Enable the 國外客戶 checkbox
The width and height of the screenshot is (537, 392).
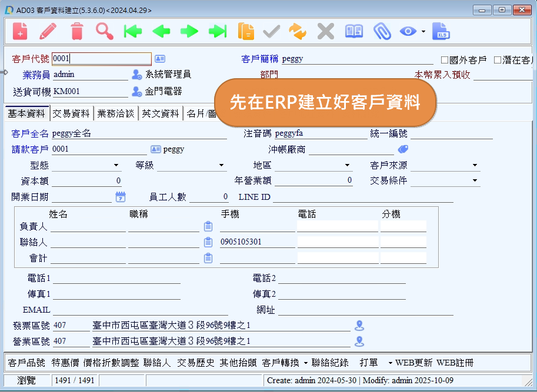(x=445, y=59)
